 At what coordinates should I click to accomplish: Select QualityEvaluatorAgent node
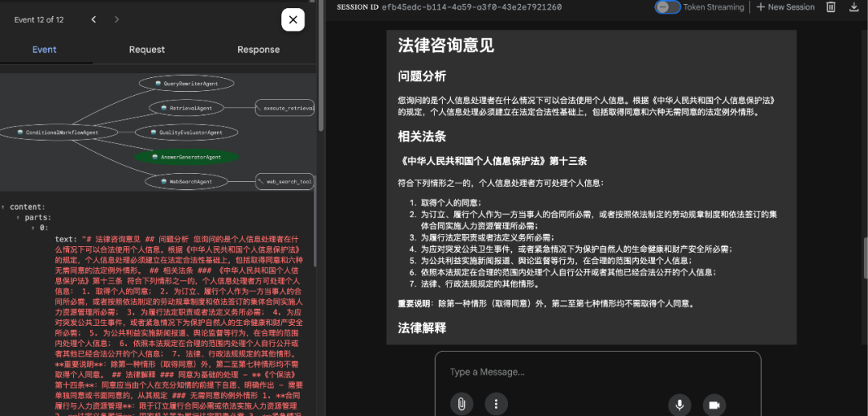coord(186,133)
